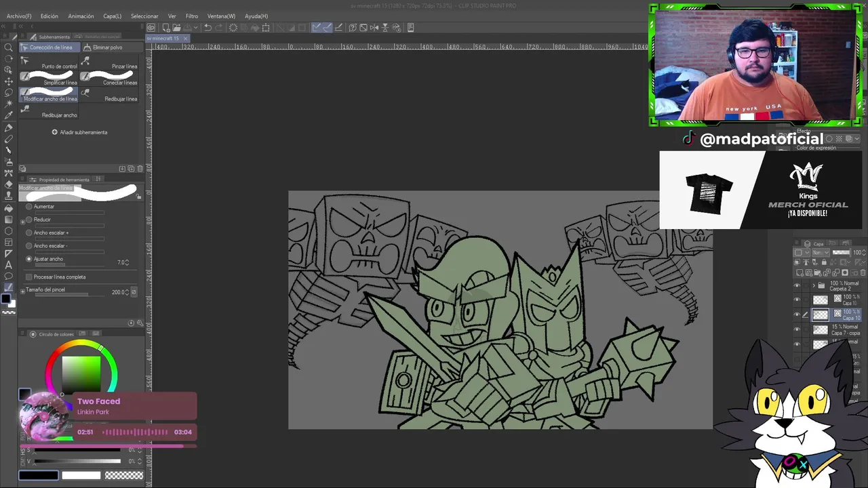868x488 pixels.
Task: Select the Fill bucket tool
Action: tap(9, 208)
